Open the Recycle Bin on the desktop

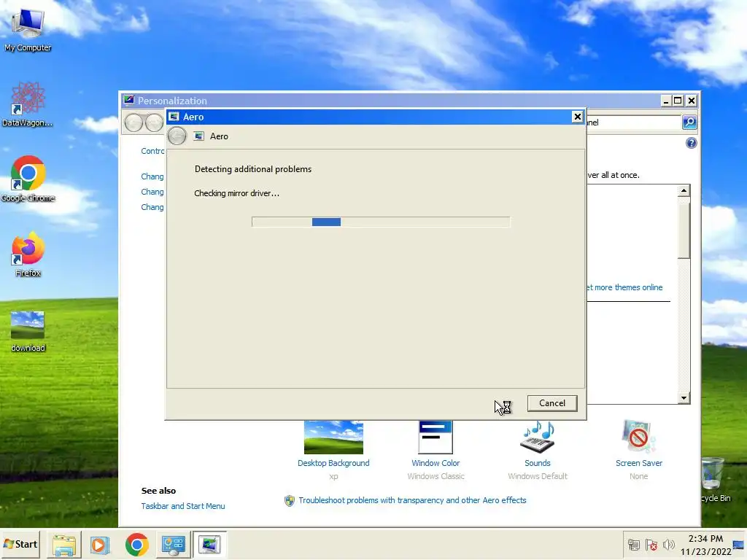(715, 478)
